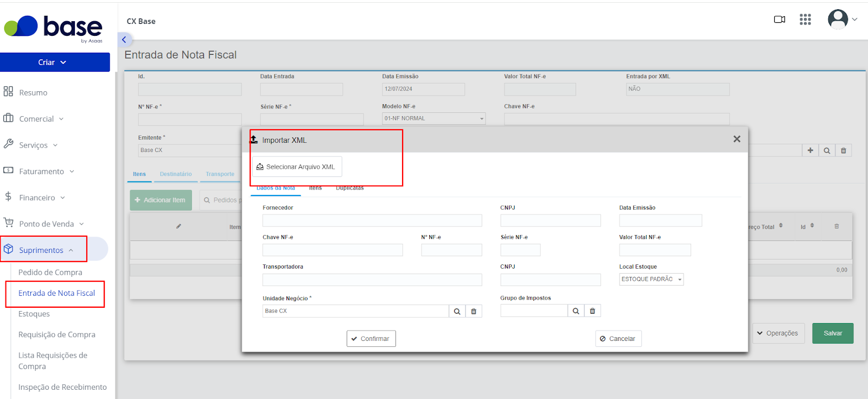
Task: Click the Salvar button
Action: click(833, 333)
